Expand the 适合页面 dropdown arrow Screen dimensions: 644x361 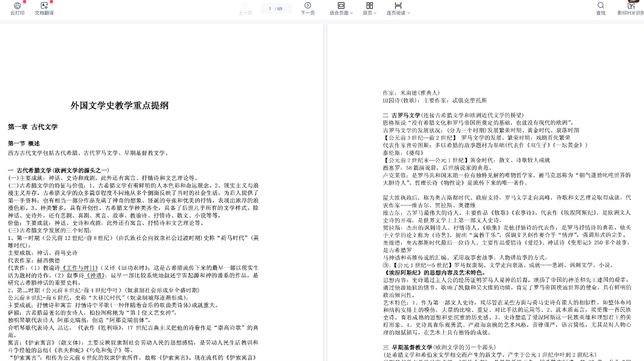[351, 13]
